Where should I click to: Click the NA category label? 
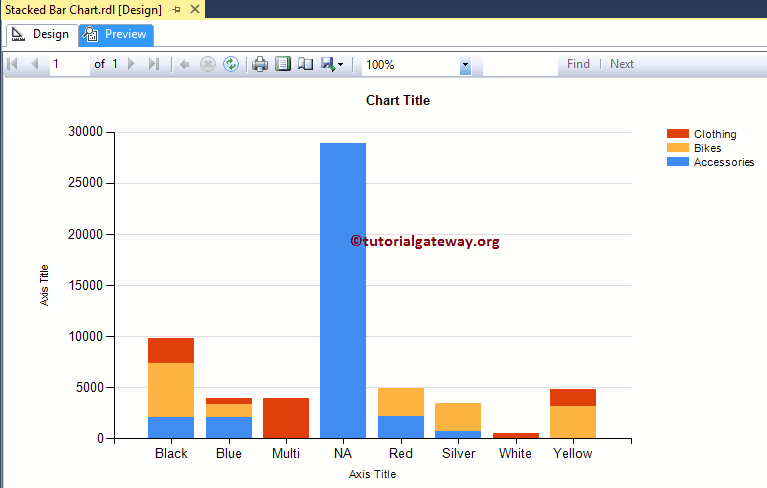coord(343,453)
